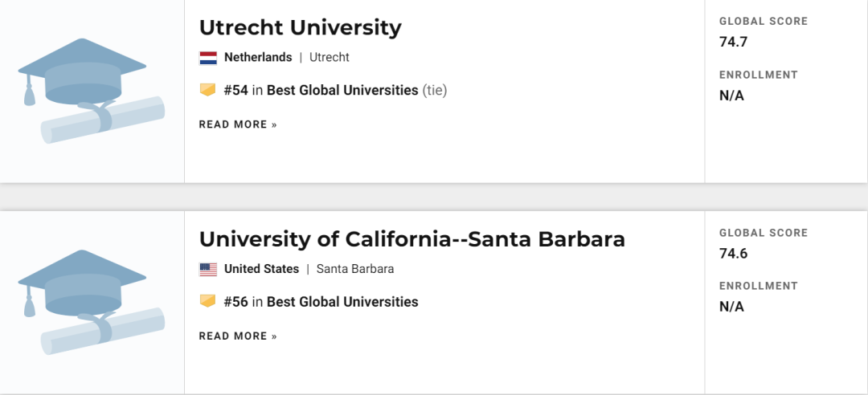This screenshot has width=868, height=395.
Task: Select the United States country label
Action: pos(261,270)
